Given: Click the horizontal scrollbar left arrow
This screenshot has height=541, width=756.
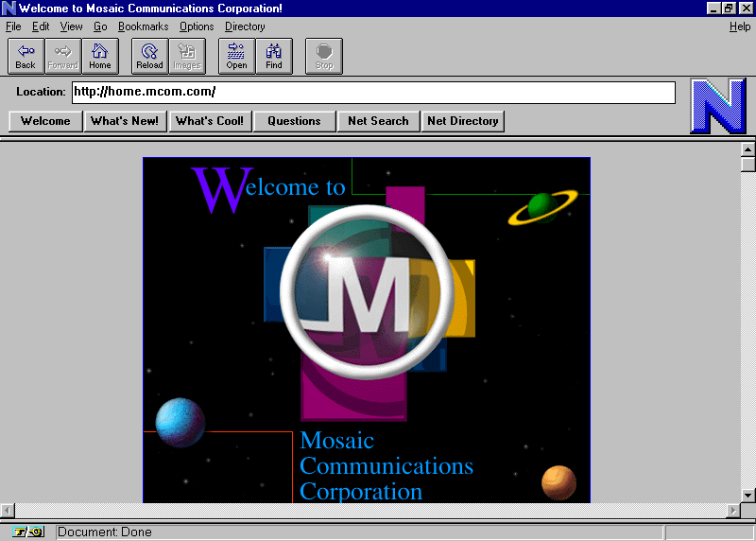Looking at the screenshot, I should (x=8, y=510).
